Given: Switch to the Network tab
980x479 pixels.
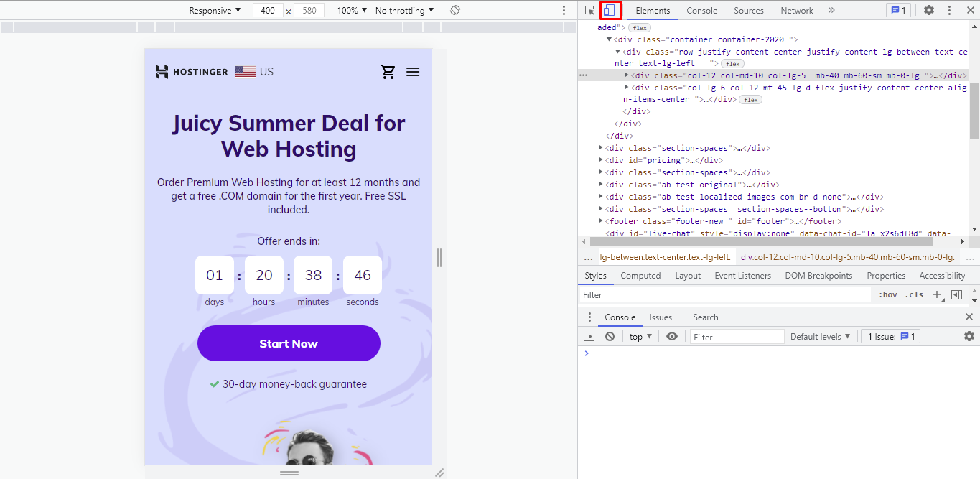Looking at the screenshot, I should tap(797, 10).
